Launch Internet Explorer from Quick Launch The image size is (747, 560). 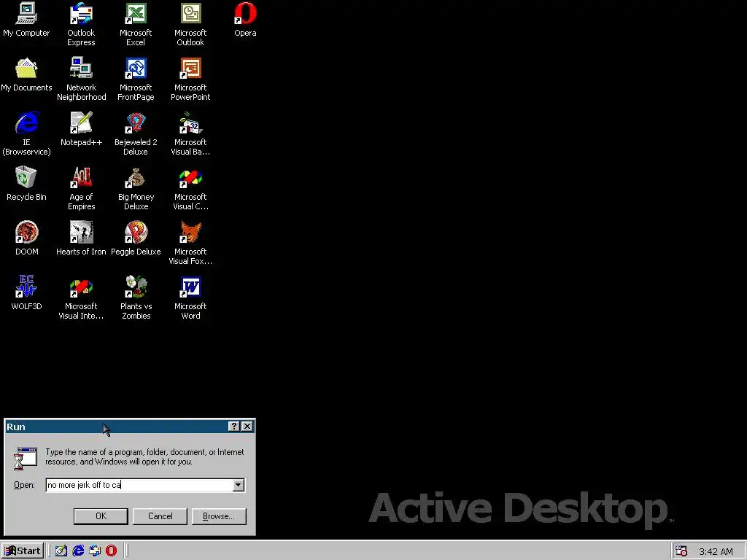(78, 551)
